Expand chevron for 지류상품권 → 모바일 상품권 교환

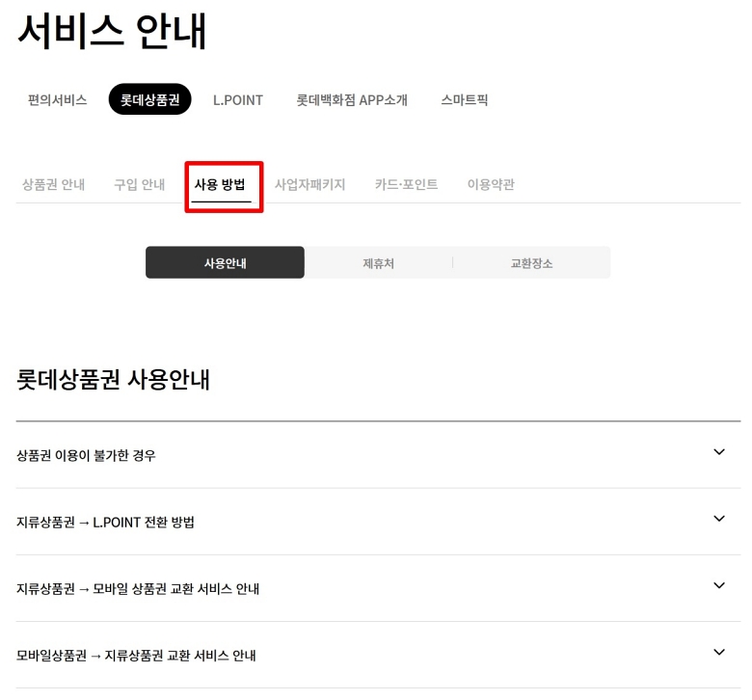click(x=719, y=585)
